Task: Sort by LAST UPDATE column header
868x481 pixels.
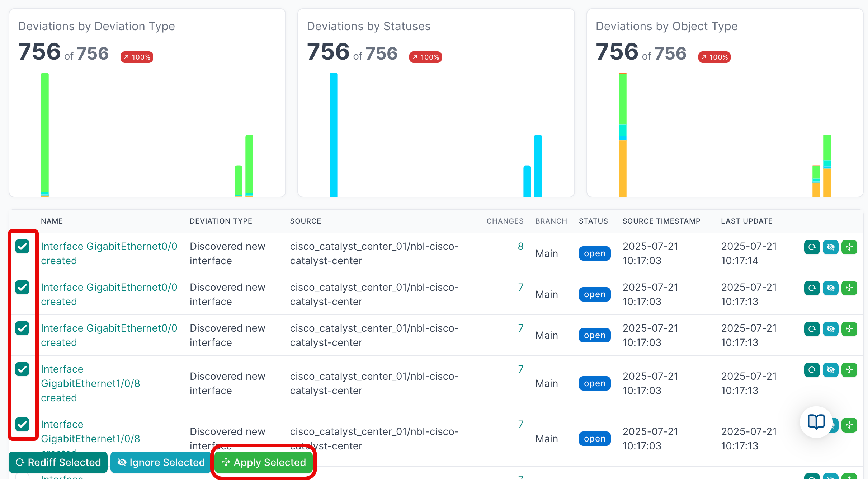Action: pyautogui.click(x=746, y=221)
